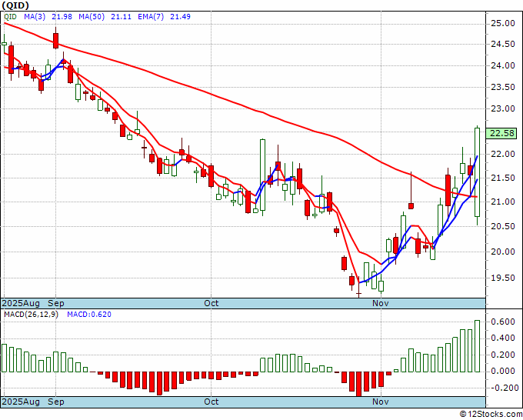This screenshot has width=523, height=420.
Task: Click the lowest red MACD bar before Nov
Action: coord(358,384)
